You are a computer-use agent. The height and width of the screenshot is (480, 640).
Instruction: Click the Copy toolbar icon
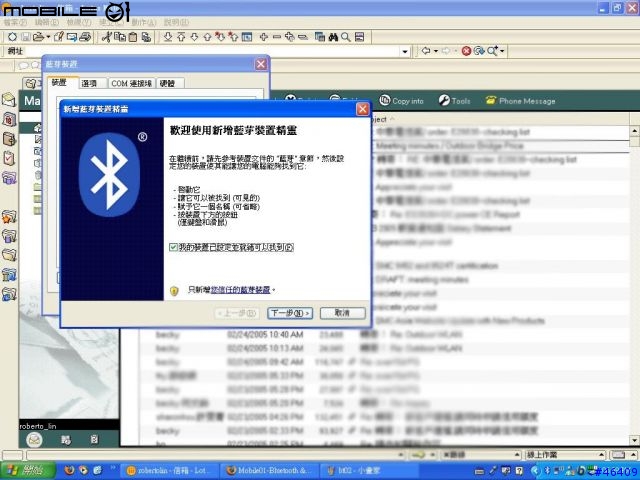120,37
